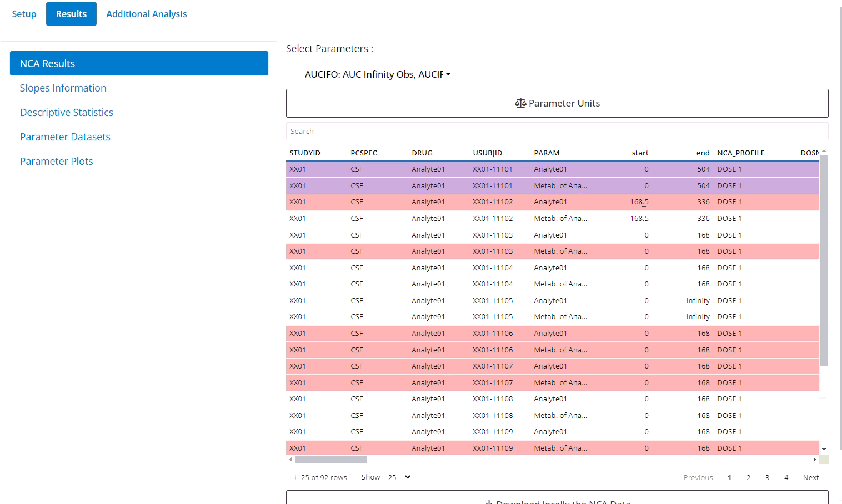Click Next page in pagination
The height and width of the screenshot is (504, 842).
coord(810,478)
